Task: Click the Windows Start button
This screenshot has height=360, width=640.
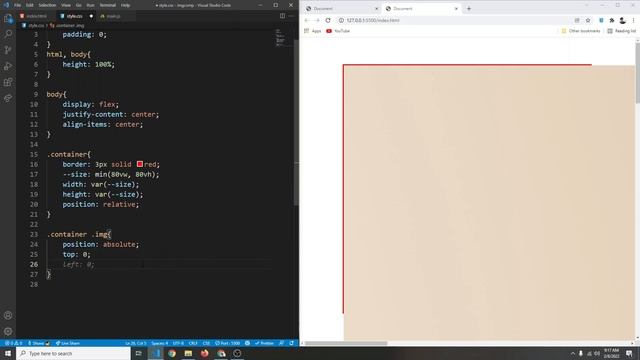Action: click(8, 353)
